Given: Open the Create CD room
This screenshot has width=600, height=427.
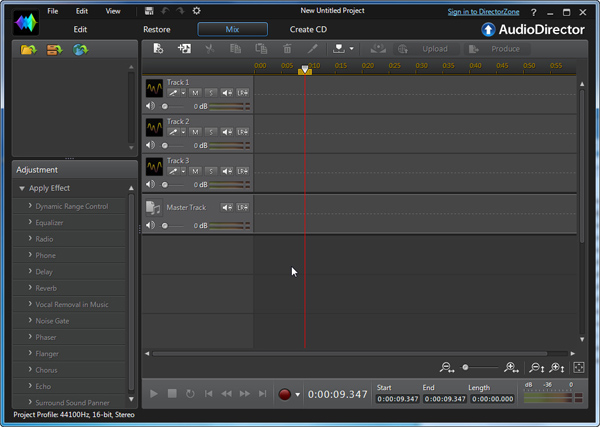Looking at the screenshot, I should tap(308, 29).
